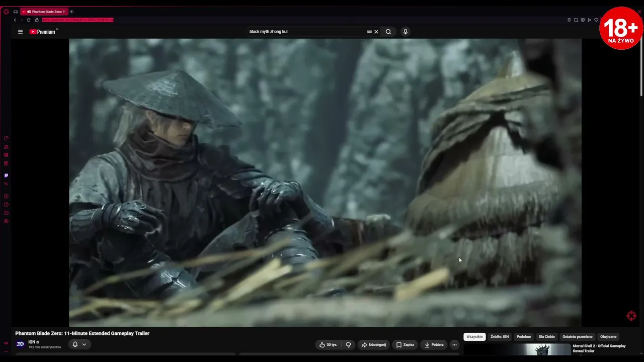This screenshot has width=644, height=362.
Task: Take a snapshot with the address bar icon
Action: coord(576,20)
